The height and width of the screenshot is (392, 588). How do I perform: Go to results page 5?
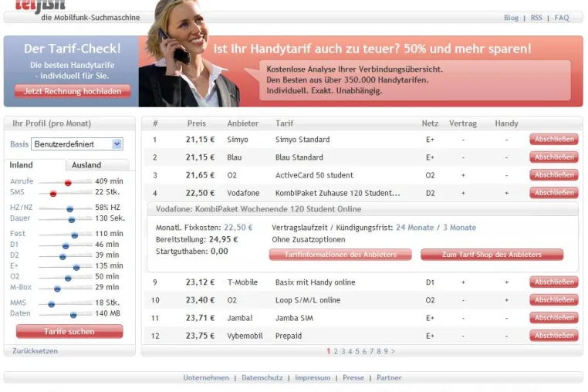point(357,351)
